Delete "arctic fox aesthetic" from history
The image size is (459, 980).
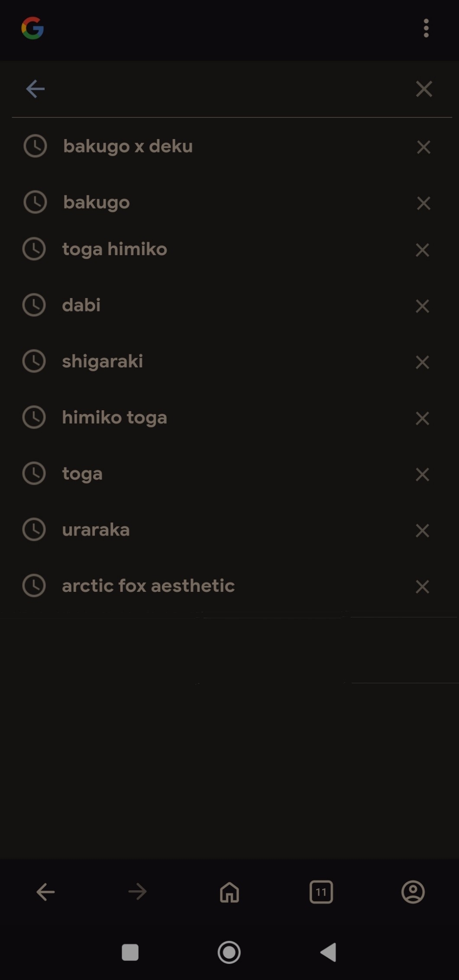point(422,587)
